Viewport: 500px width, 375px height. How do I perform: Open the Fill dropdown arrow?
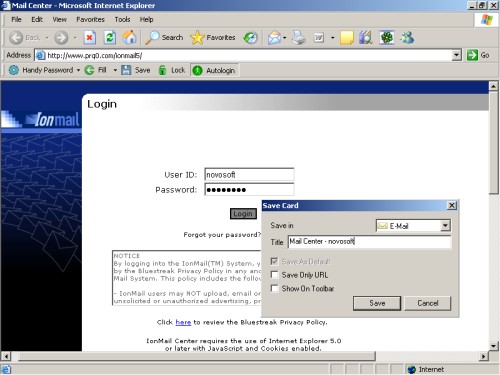pos(115,70)
